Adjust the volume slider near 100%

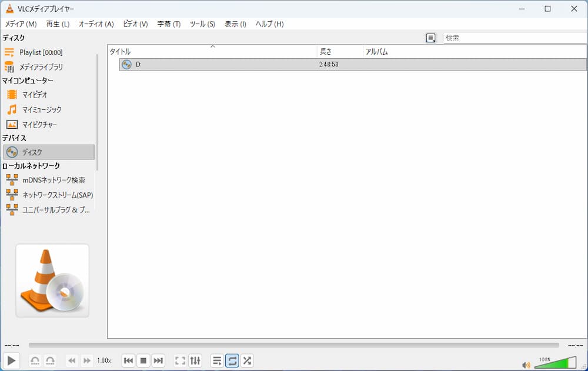coord(555,363)
